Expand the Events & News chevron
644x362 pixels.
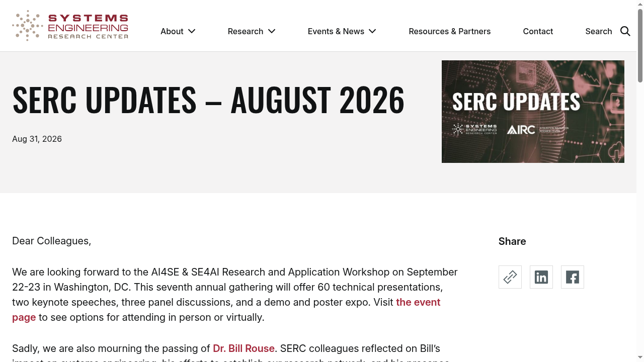[372, 31]
